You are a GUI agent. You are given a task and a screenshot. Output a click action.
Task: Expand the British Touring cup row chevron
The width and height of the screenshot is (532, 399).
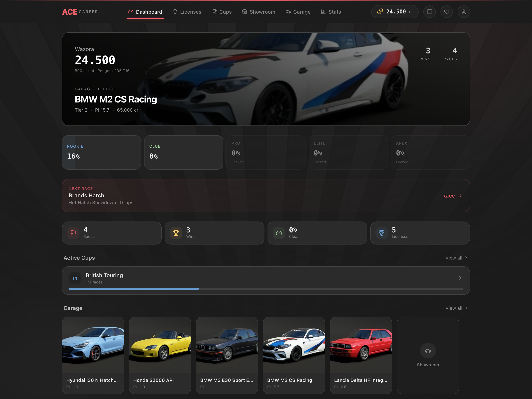point(460,278)
